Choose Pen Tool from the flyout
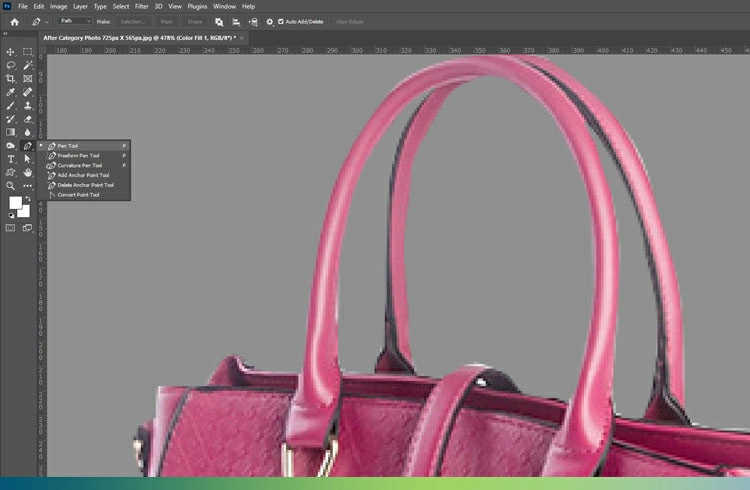The image size is (750, 490). pyautogui.click(x=84, y=146)
